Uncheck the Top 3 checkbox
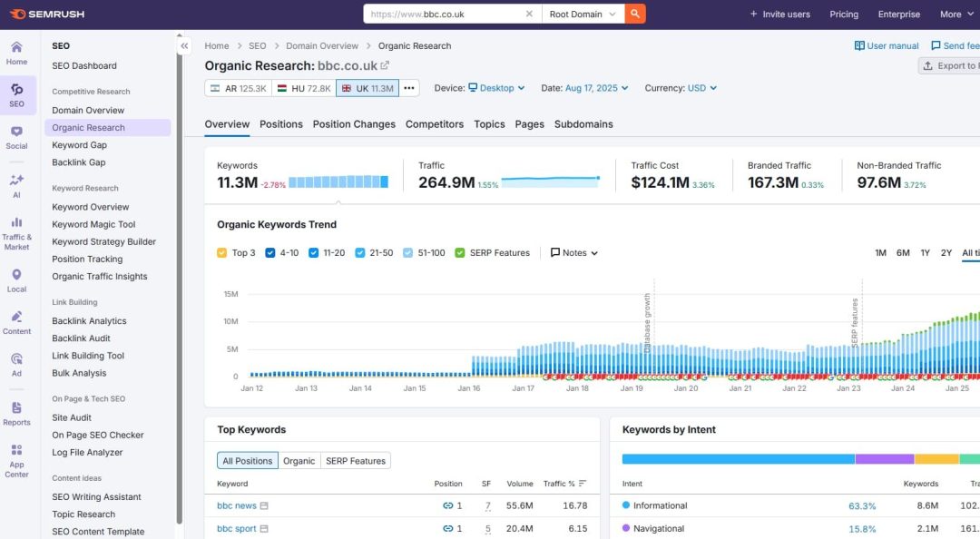980x539 pixels. (222, 253)
